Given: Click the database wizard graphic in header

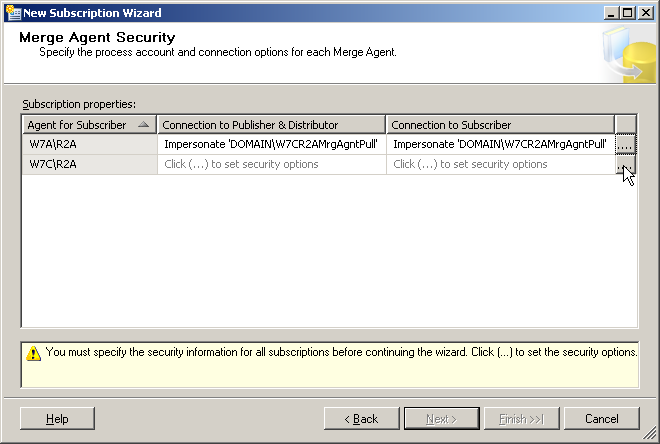Looking at the screenshot, I should click(x=629, y=55).
